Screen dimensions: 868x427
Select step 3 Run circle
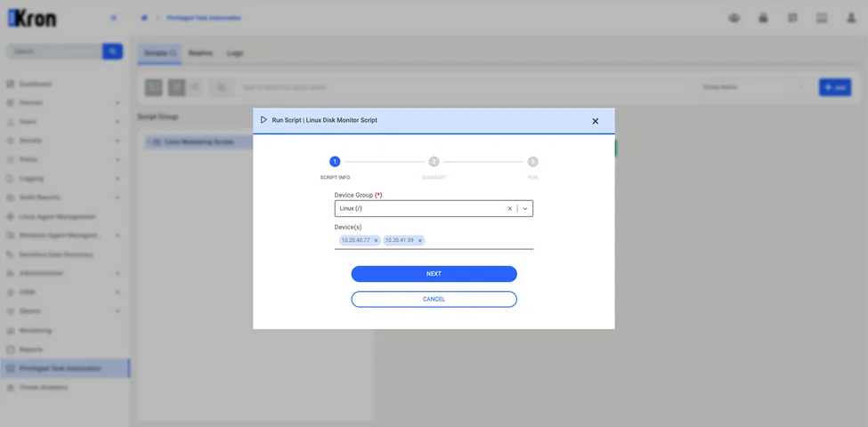[x=532, y=162]
